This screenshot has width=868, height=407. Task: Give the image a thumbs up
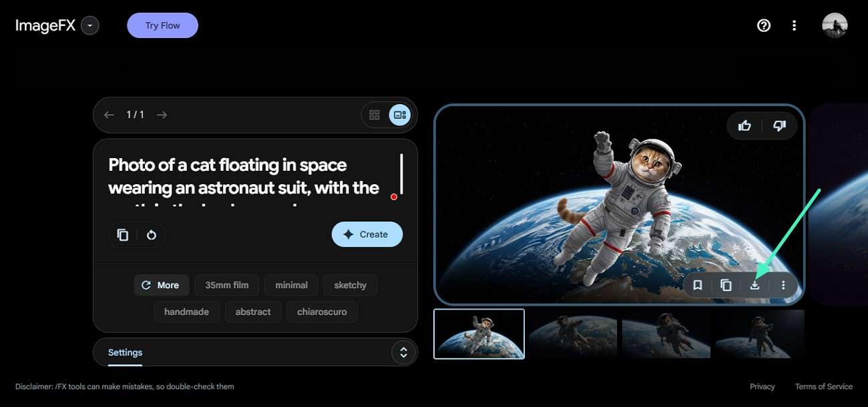coord(744,125)
